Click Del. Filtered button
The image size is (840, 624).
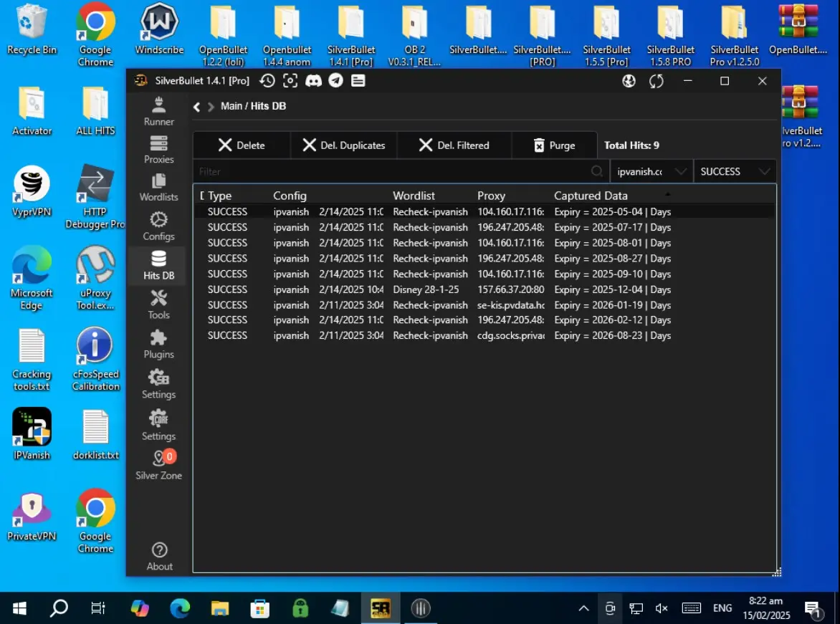point(454,145)
